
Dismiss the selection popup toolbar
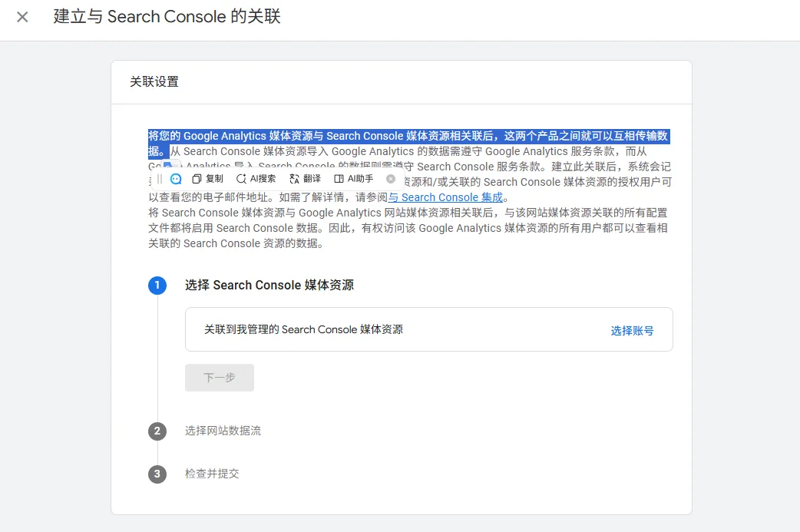click(391, 179)
